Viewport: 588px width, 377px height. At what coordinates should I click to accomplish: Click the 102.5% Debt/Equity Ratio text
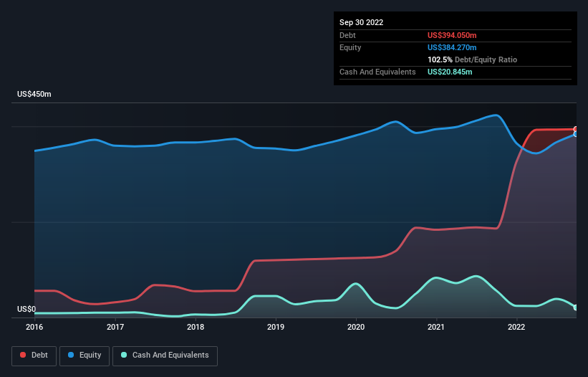472,59
